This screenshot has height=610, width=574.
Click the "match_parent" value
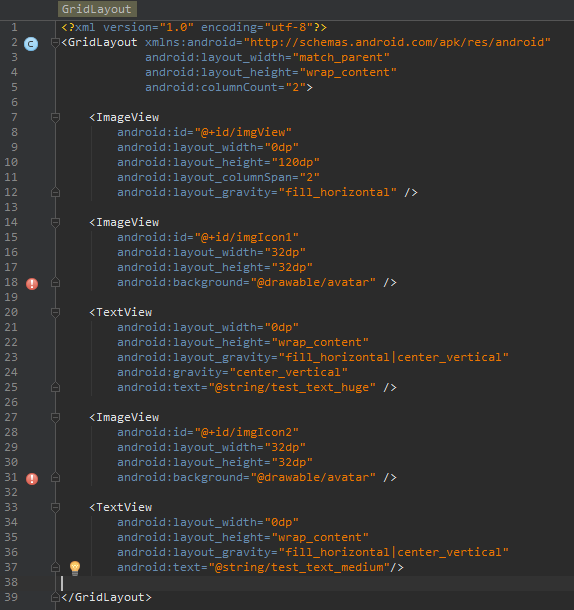341,58
